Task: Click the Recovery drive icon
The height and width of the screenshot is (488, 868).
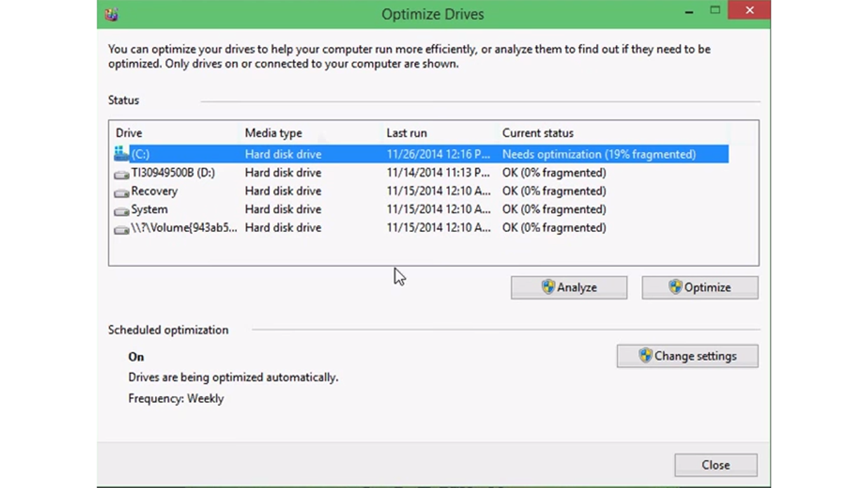Action: pyautogui.click(x=121, y=192)
